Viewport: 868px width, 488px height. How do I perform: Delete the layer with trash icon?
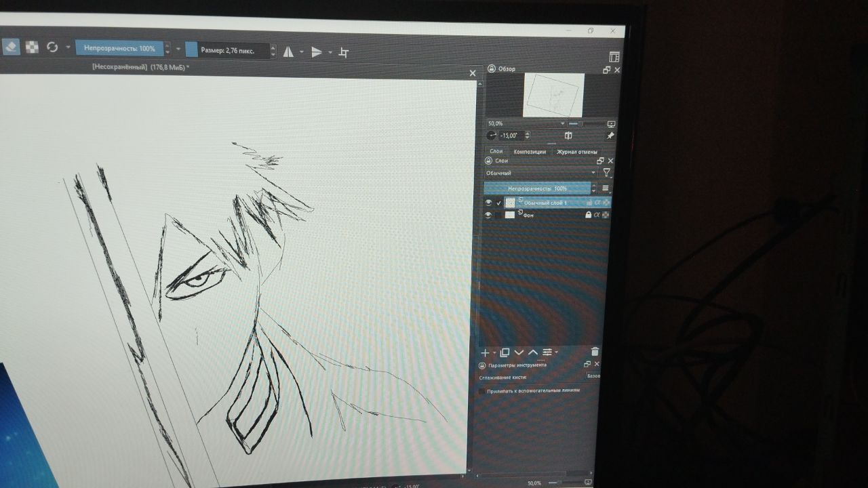[x=595, y=352]
